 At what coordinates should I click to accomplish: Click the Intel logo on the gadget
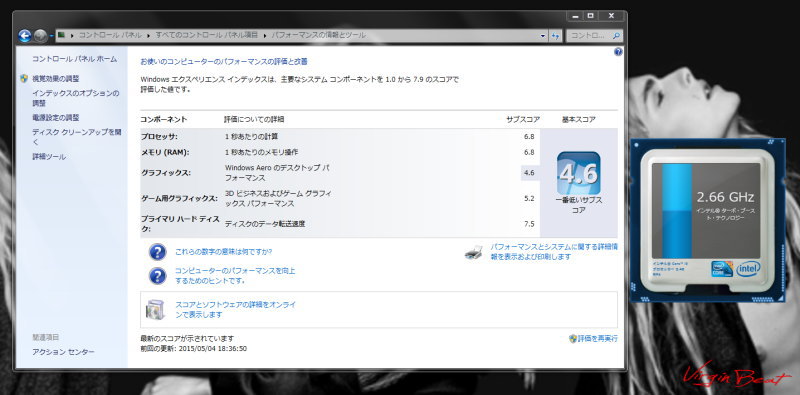pyautogui.click(x=748, y=269)
